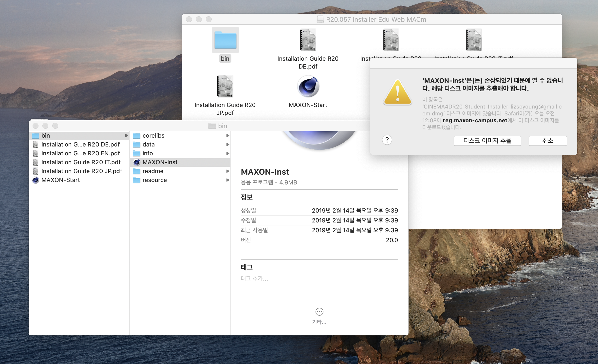Expand corelibs folder arrow

(228, 136)
